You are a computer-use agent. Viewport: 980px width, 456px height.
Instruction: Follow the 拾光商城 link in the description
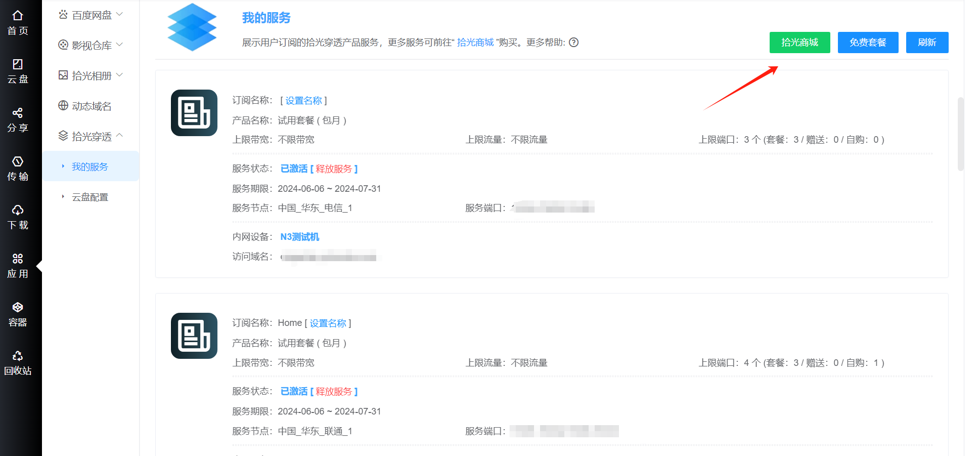click(x=475, y=43)
